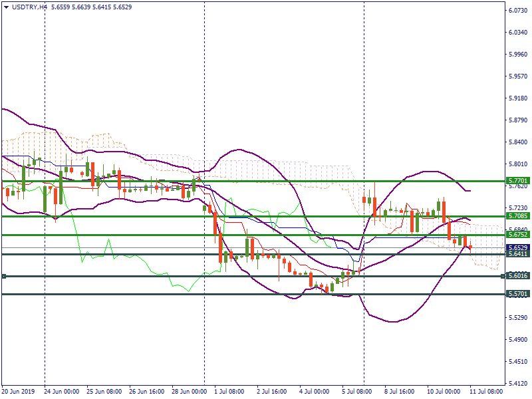532x399 pixels.
Task: Click the 5.7701 resistance price label
Action: (517, 180)
